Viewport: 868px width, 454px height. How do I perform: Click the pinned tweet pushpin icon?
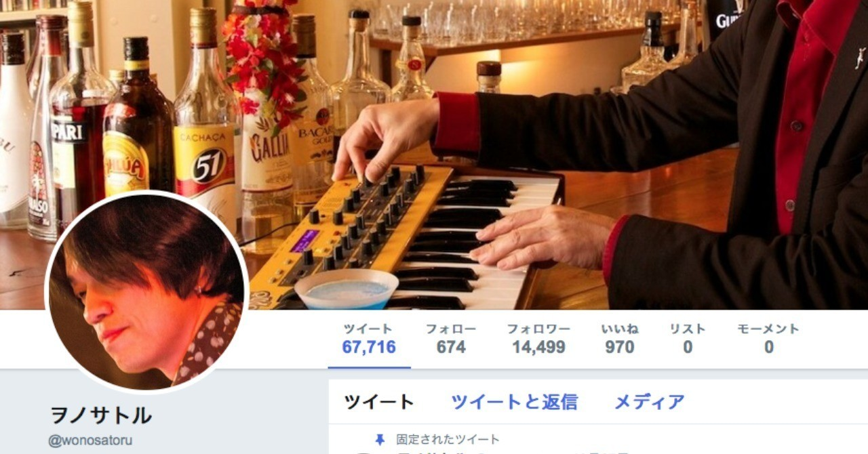click(379, 440)
